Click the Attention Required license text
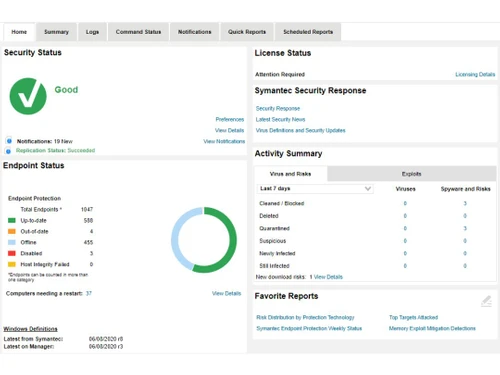The image size is (500, 375). tap(280, 74)
